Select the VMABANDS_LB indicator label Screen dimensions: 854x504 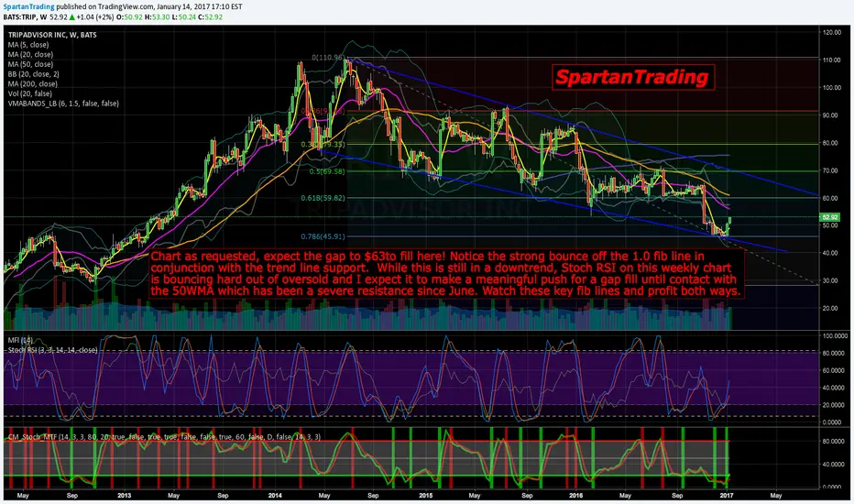63,104
